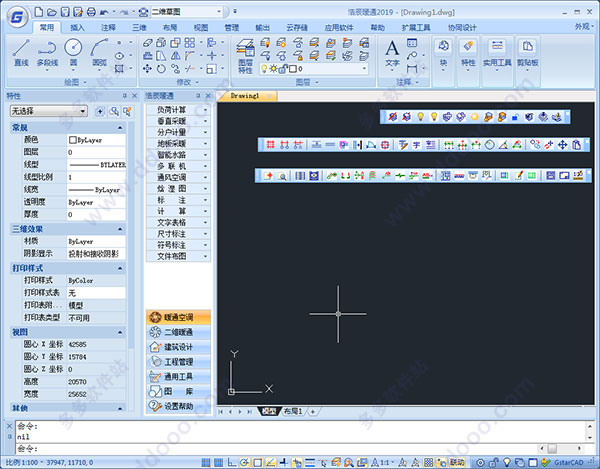Select the 圆 circle tool
The height and width of the screenshot is (469, 600).
[x=73, y=53]
